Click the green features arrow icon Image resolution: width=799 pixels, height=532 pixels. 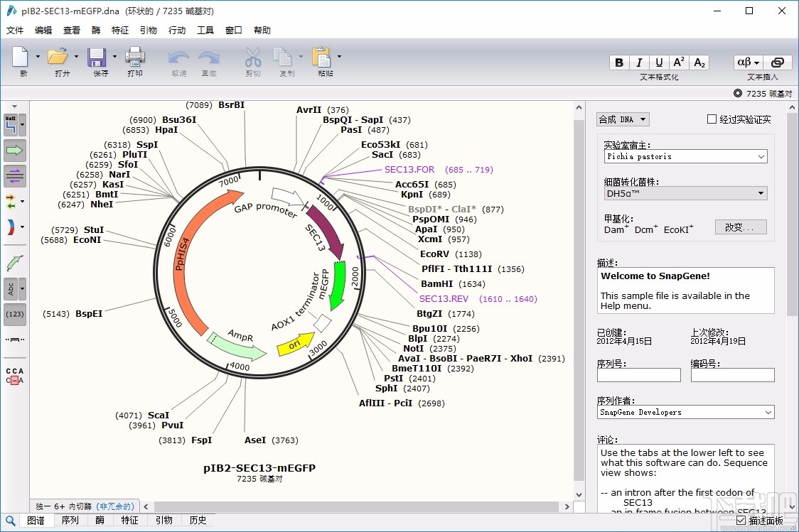[14, 150]
